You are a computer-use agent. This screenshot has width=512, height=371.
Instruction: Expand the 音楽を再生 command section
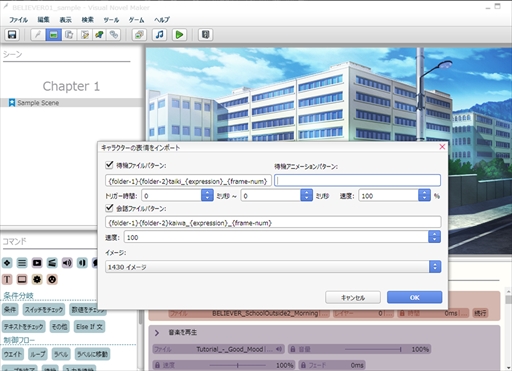pos(157,332)
